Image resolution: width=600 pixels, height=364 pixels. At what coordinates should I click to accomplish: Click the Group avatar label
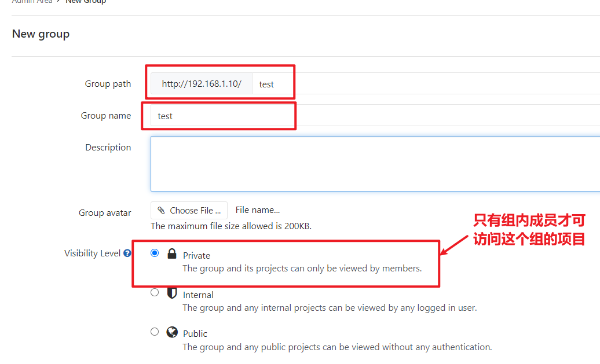click(105, 212)
